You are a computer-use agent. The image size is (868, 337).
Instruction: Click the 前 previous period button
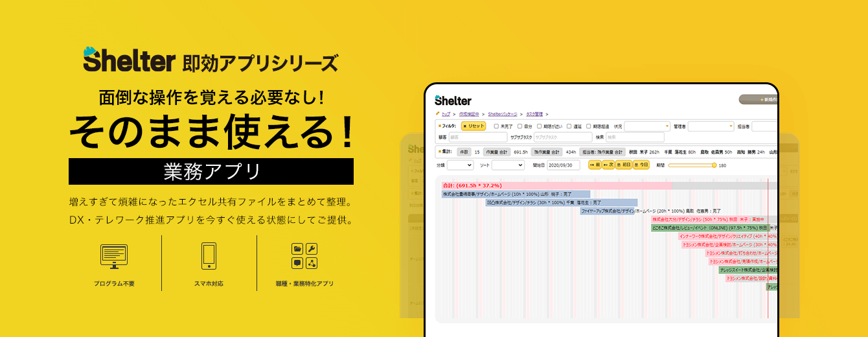[595, 165]
